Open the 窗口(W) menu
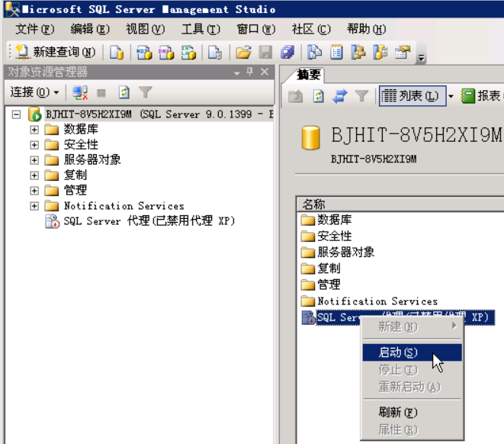 point(256,29)
